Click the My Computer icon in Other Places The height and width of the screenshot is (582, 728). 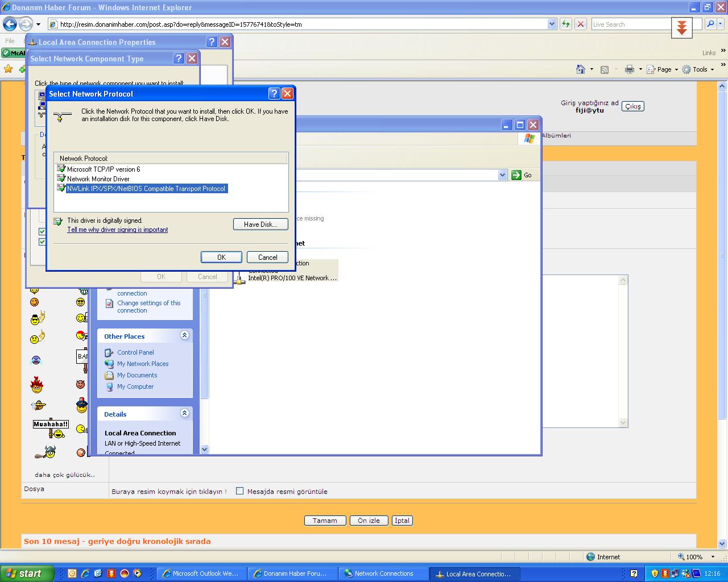point(109,386)
